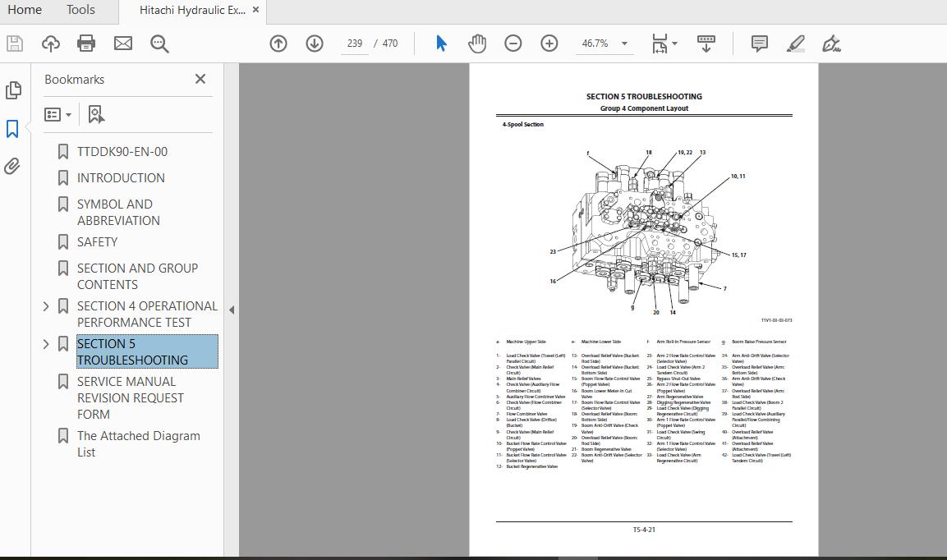This screenshot has height=560, width=947.
Task: Click the T5-4-21 page footer number
Action: 644,530
